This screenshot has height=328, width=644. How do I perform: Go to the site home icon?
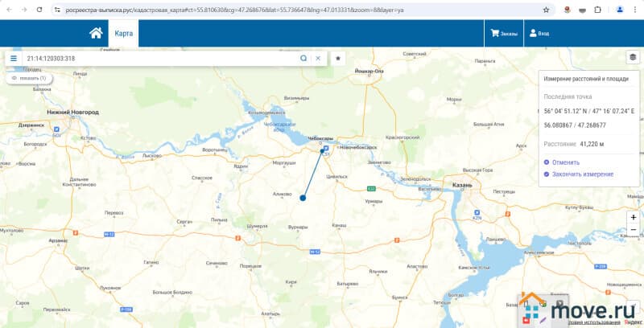click(96, 33)
